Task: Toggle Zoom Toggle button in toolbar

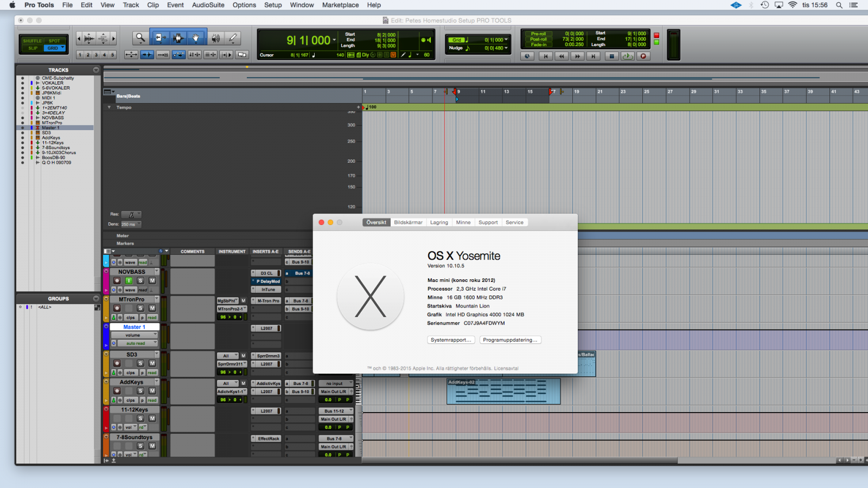Action: tap(131, 55)
